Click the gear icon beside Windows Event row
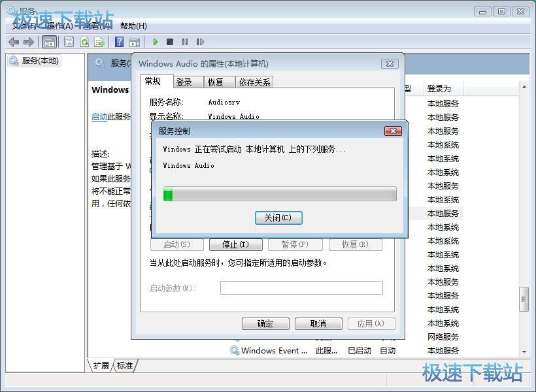The width and height of the screenshot is (536, 392). [235, 350]
